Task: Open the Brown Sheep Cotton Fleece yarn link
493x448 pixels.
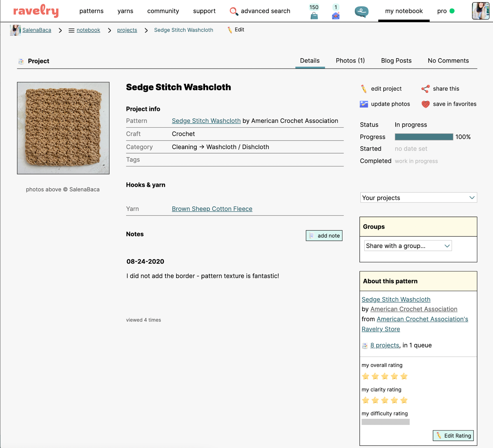Action: pyautogui.click(x=212, y=209)
